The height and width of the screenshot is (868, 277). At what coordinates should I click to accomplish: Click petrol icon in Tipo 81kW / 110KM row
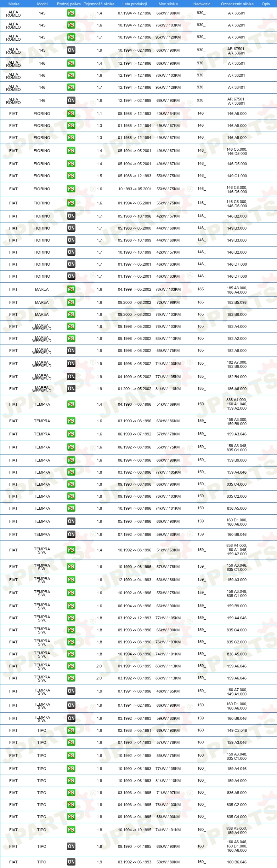coord(71,781)
